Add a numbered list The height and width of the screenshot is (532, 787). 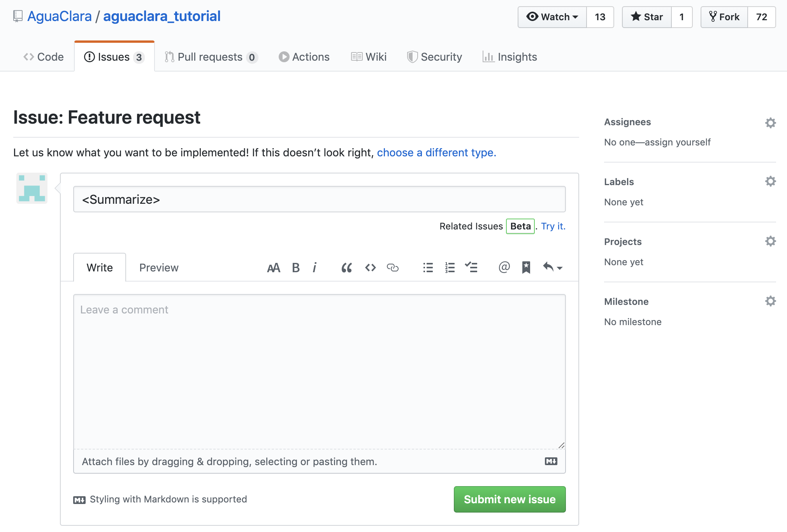450,268
